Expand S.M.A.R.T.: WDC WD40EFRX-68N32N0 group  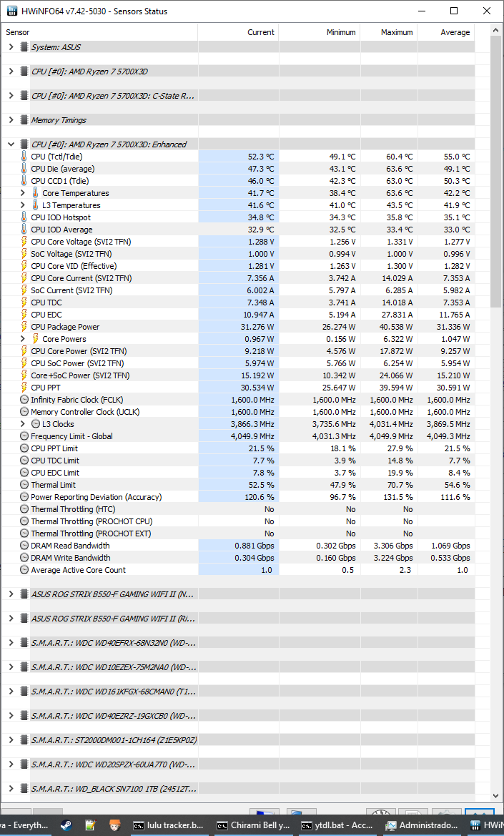pos(11,642)
